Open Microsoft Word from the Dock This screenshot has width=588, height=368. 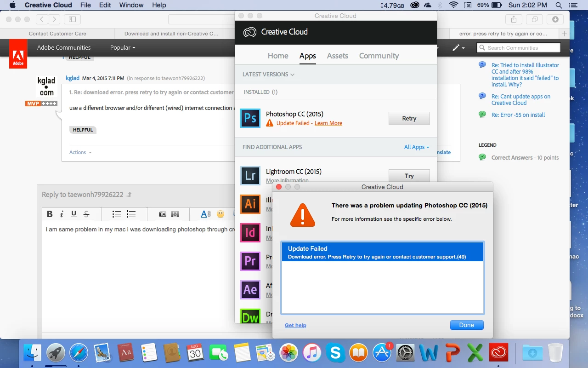click(429, 353)
